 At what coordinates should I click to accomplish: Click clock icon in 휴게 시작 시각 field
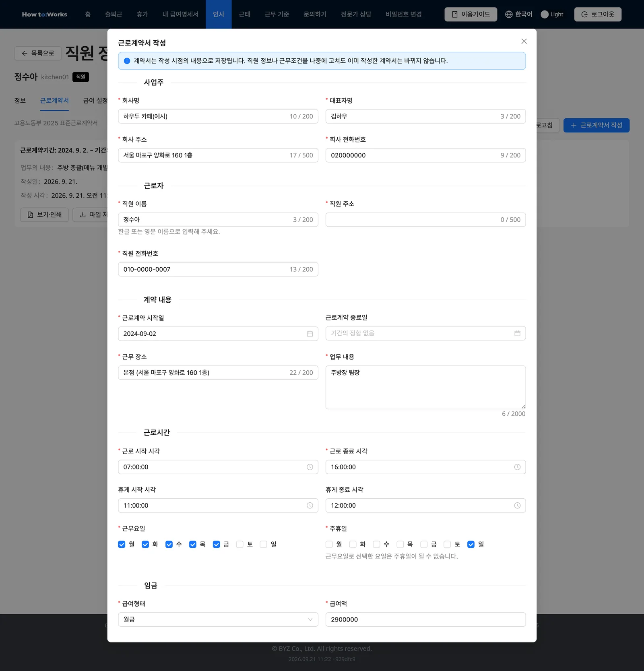[310, 506]
